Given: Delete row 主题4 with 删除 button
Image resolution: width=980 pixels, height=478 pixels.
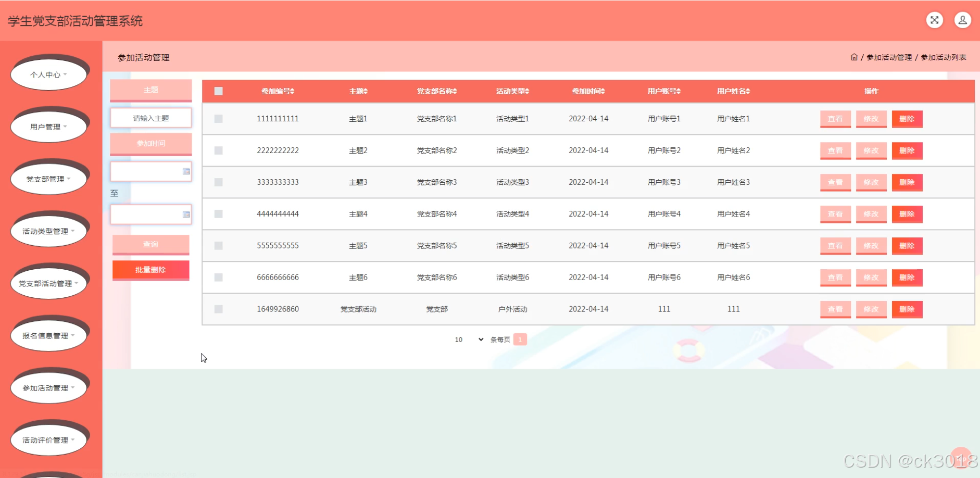Looking at the screenshot, I should 907,214.
